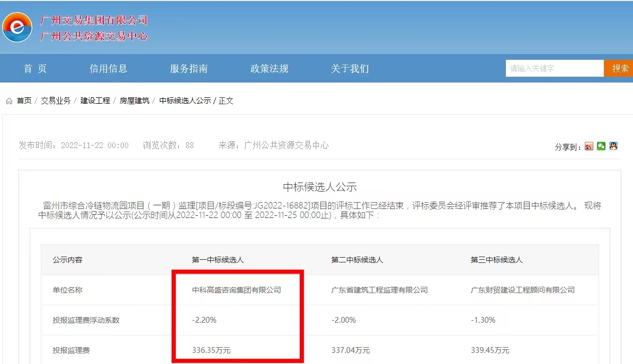Viewport: 633px width, 364px height.
Task: Click the 第一中标候选人 column header
Action: 218,260
